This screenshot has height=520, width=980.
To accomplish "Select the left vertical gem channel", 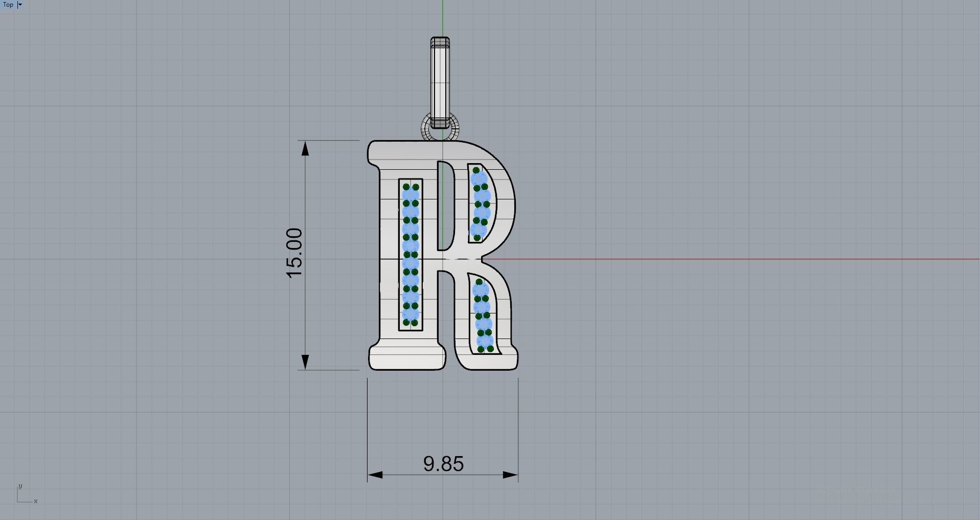I will pos(411,255).
